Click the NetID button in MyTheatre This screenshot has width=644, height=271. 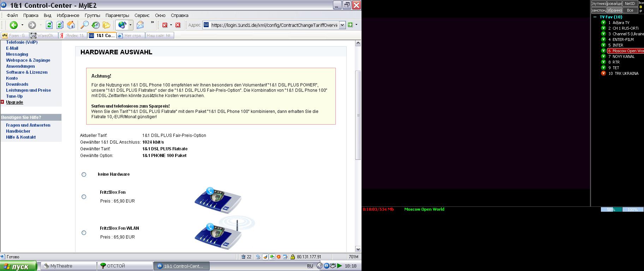[630, 4]
